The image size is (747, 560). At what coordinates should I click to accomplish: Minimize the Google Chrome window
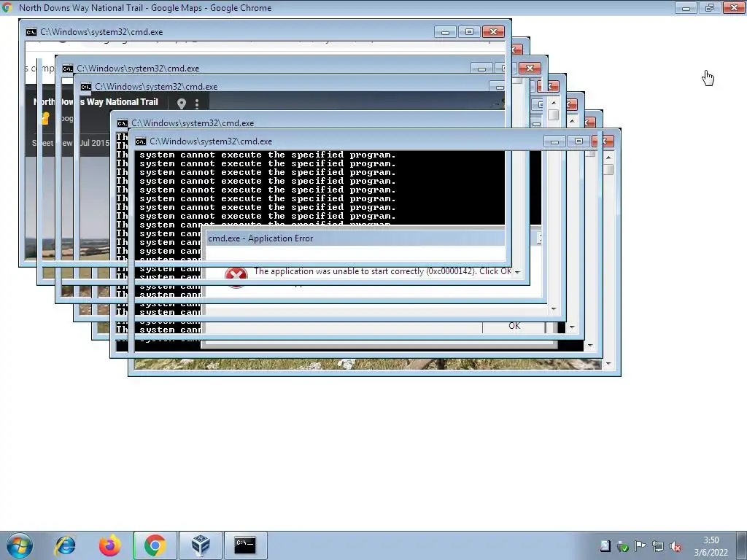click(686, 7)
